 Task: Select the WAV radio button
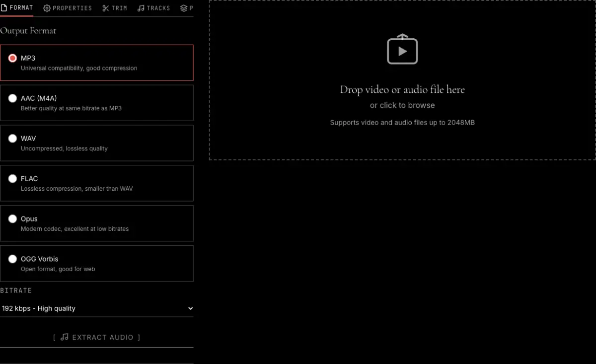click(12, 139)
